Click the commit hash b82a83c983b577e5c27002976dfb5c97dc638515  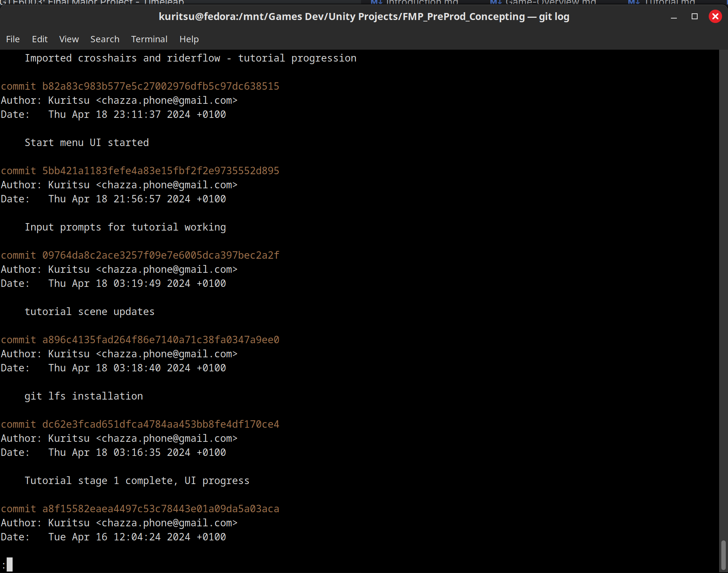(x=160, y=86)
